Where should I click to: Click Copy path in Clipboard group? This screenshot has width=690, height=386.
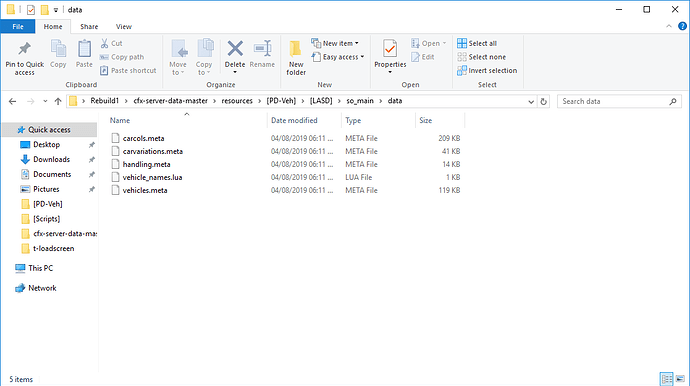[x=122, y=57]
